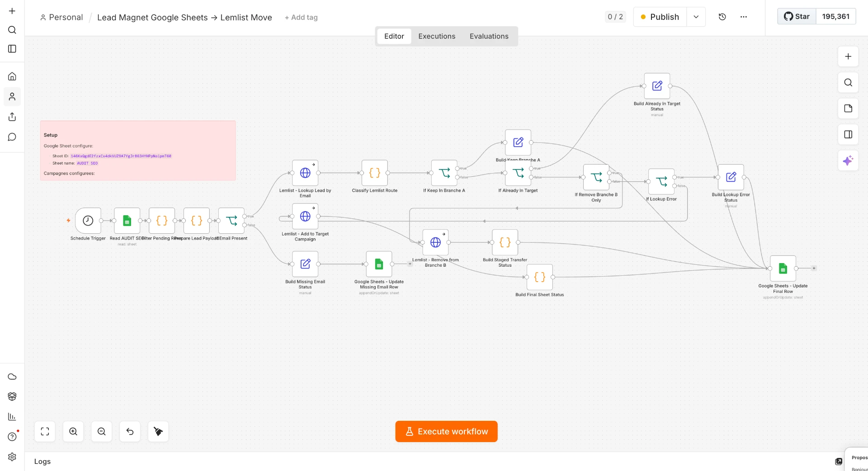
Task: Click the tidy up workflow broom icon
Action: click(x=158, y=432)
